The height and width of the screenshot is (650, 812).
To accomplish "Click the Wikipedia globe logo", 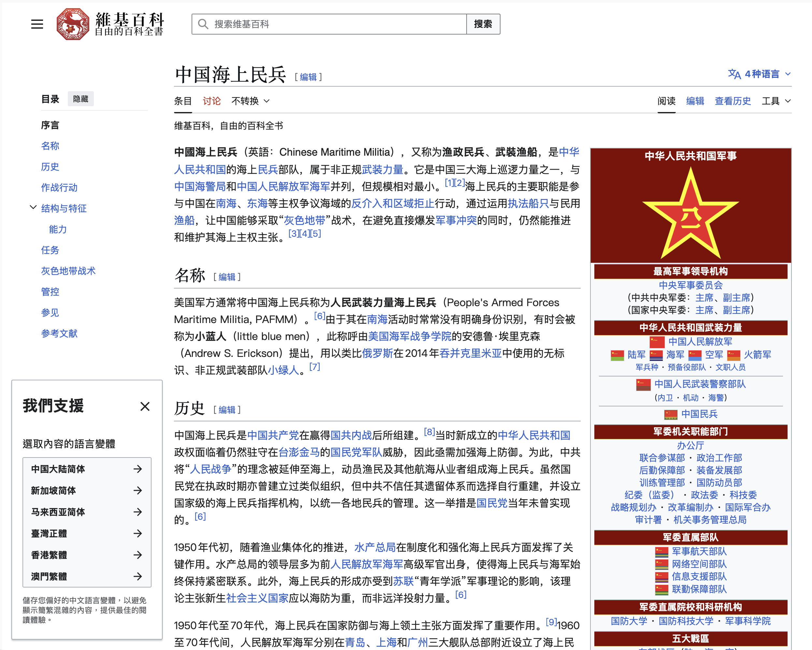I will 73,24.
